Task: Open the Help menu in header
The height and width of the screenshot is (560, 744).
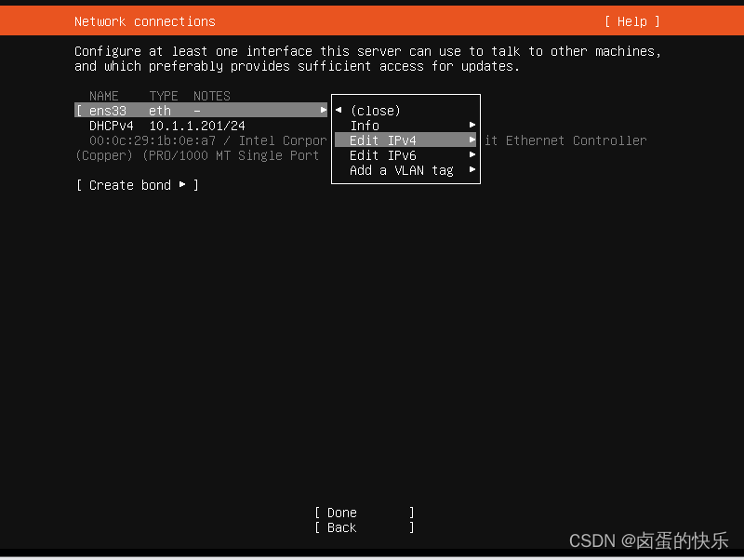Action: point(632,21)
